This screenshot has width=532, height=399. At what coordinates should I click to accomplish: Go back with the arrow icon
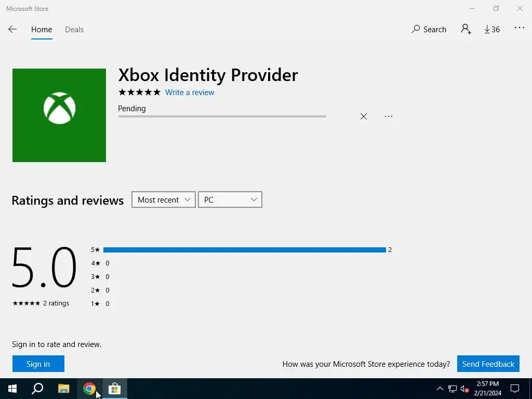pyautogui.click(x=12, y=29)
